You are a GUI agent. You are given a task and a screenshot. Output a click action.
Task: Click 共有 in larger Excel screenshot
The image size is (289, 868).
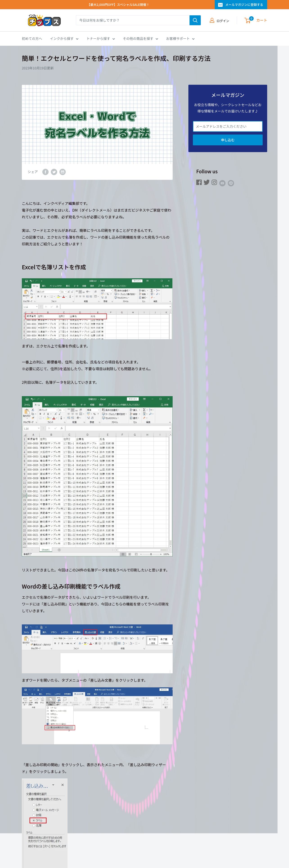pyautogui.click(x=165, y=405)
